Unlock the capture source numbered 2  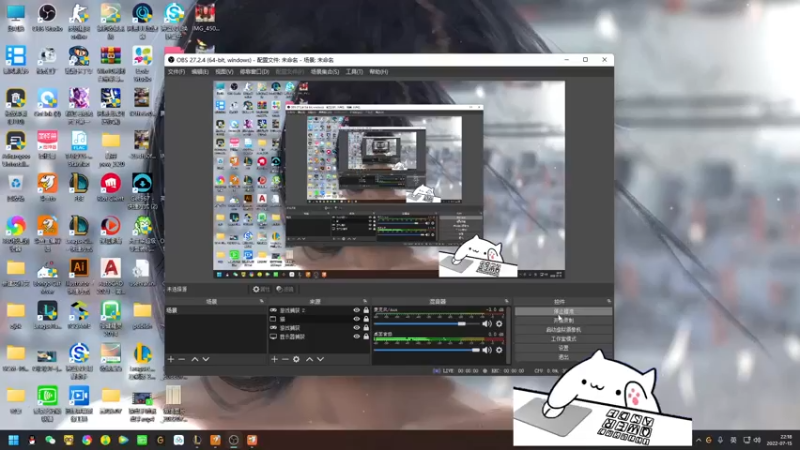(366, 310)
